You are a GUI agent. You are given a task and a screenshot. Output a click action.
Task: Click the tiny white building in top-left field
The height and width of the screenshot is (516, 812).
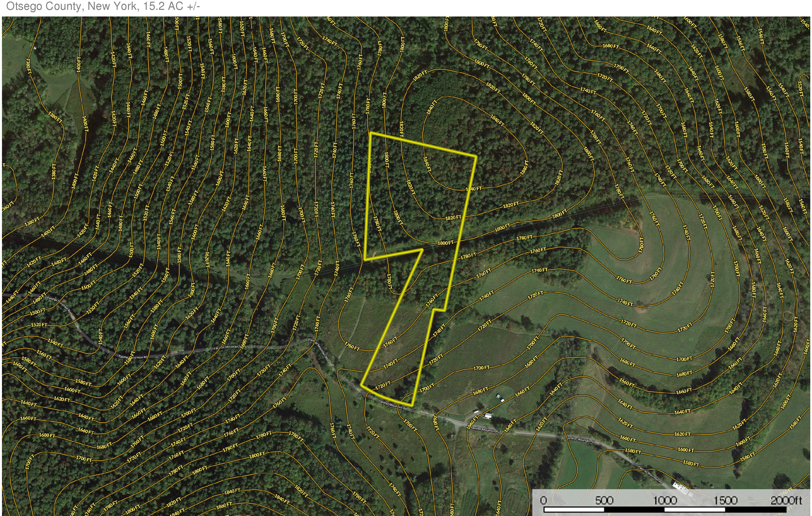tap(35, 48)
